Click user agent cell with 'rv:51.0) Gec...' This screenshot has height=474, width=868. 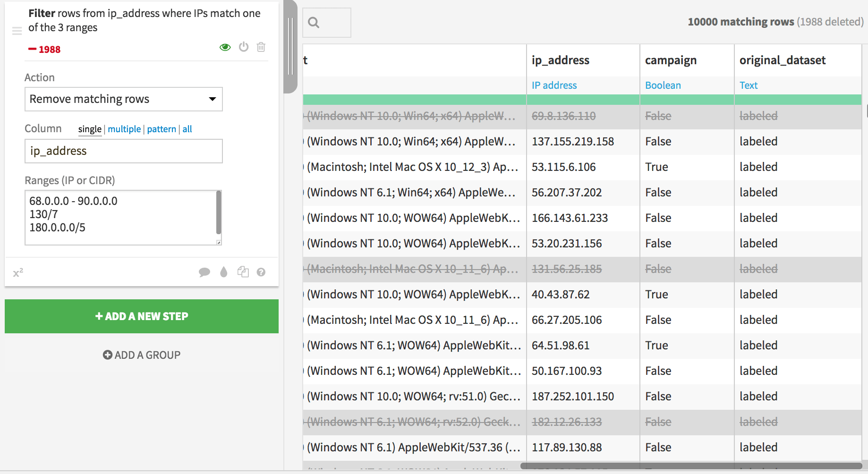coord(413,397)
